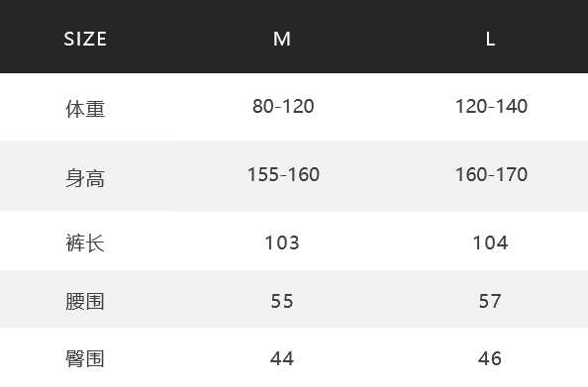Click the waist value 57

490,301
